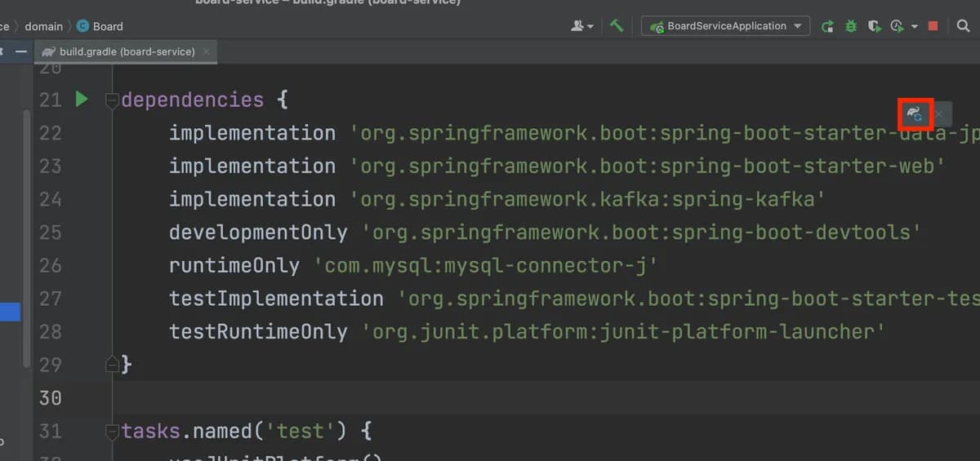Click the testImplementation keyword on line 27
This screenshot has height=461, width=980.
point(276,299)
